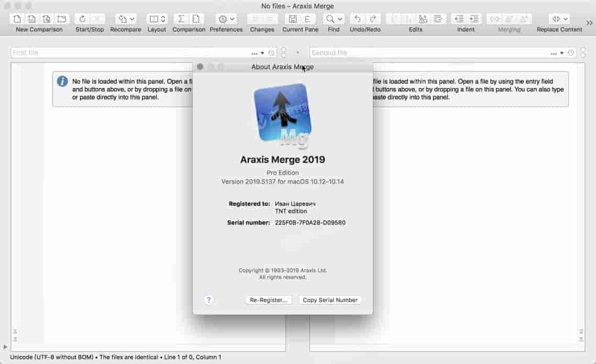
Task: Click the save icon in Current Pane group
Action: point(293,19)
